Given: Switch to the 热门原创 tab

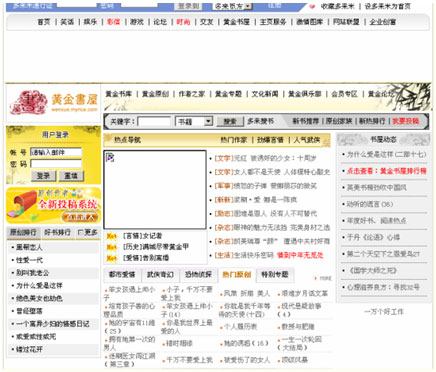Looking at the screenshot, I should [236, 275].
